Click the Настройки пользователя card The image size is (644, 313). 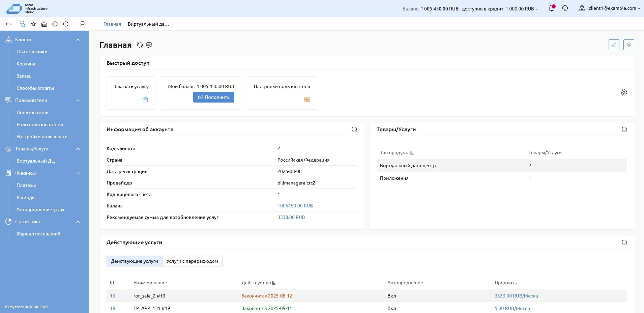click(x=282, y=93)
